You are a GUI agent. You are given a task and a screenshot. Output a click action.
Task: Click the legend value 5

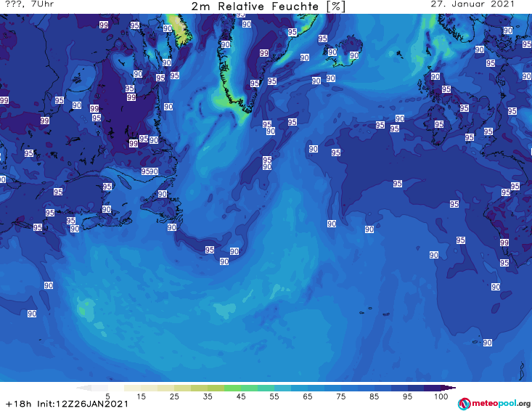[x=107, y=396]
